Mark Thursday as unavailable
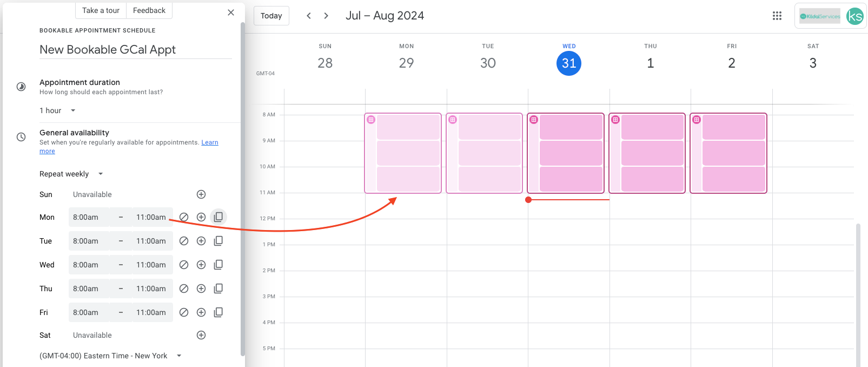 [x=184, y=289]
